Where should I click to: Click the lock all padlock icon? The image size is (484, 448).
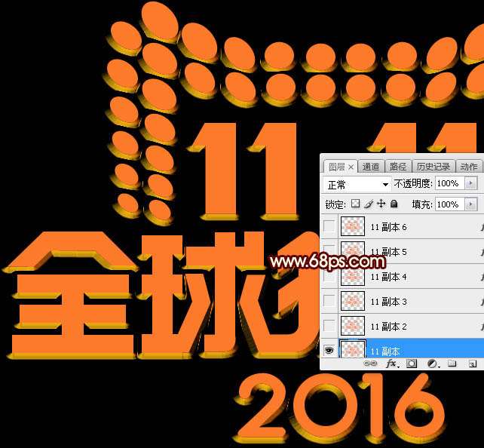(x=393, y=204)
